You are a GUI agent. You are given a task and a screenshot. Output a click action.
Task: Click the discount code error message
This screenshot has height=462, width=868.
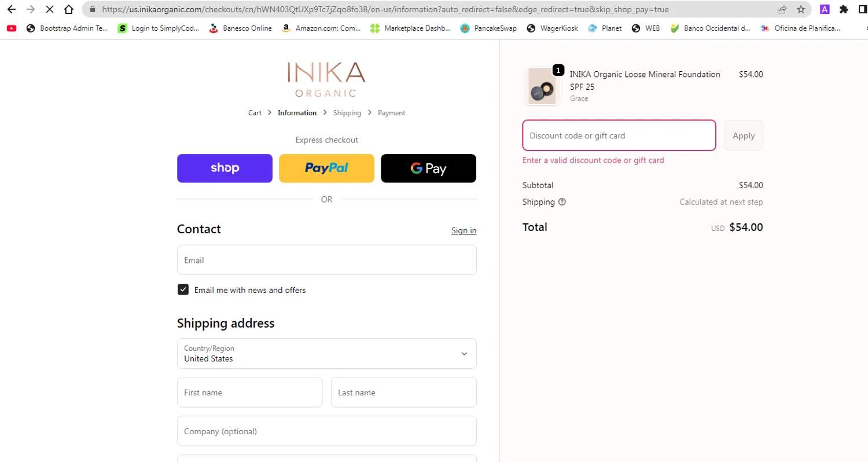point(593,160)
